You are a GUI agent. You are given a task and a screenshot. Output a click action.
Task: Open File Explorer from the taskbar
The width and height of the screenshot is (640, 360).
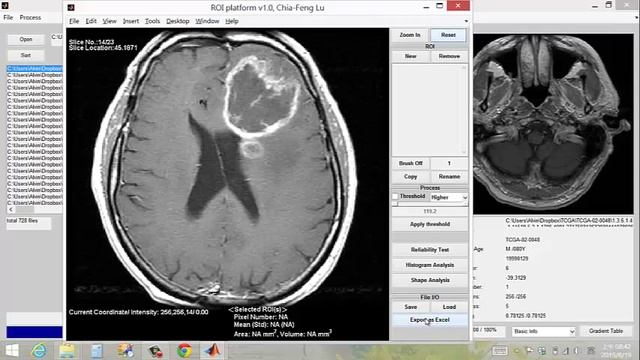[x=67, y=351]
